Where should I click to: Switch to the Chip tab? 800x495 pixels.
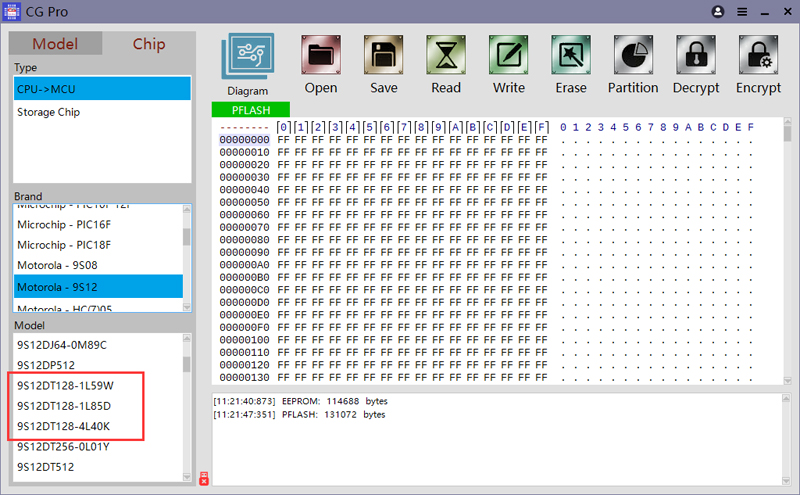pyautogui.click(x=149, y=44)
